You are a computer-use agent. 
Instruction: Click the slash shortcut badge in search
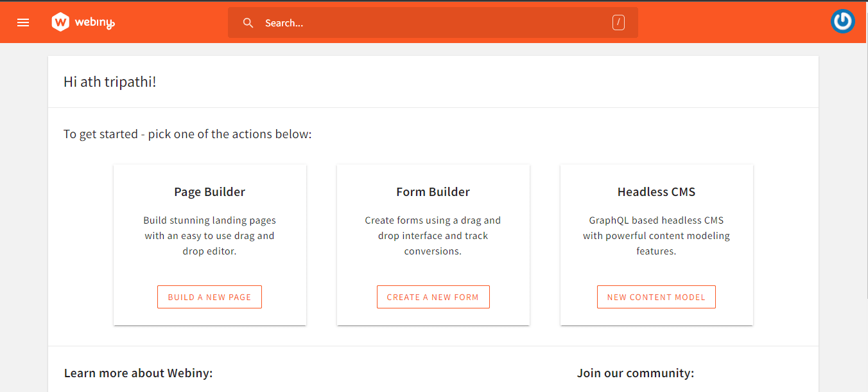(618, 23)
